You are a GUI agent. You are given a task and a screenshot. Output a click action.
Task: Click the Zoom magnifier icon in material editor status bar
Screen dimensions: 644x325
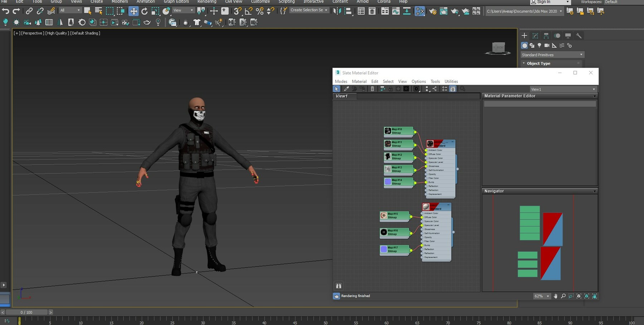tap(563, 296)
